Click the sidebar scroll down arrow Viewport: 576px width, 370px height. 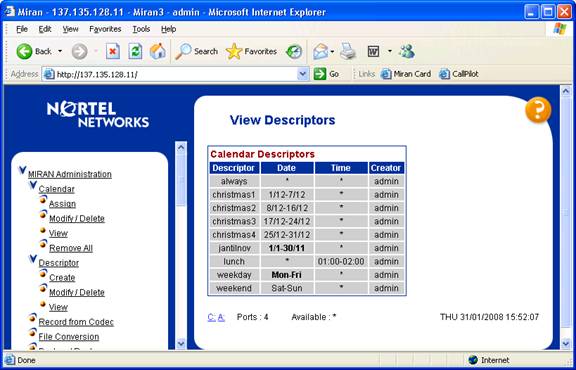[x=181, y=344]
